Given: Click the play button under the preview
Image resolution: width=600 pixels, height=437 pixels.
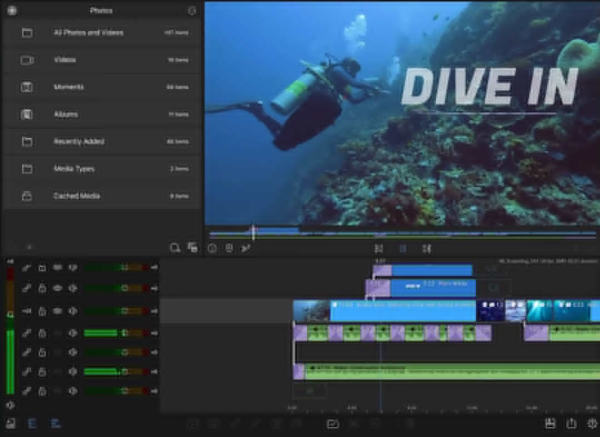Looking at the screenshot, I should coord(403,249).
